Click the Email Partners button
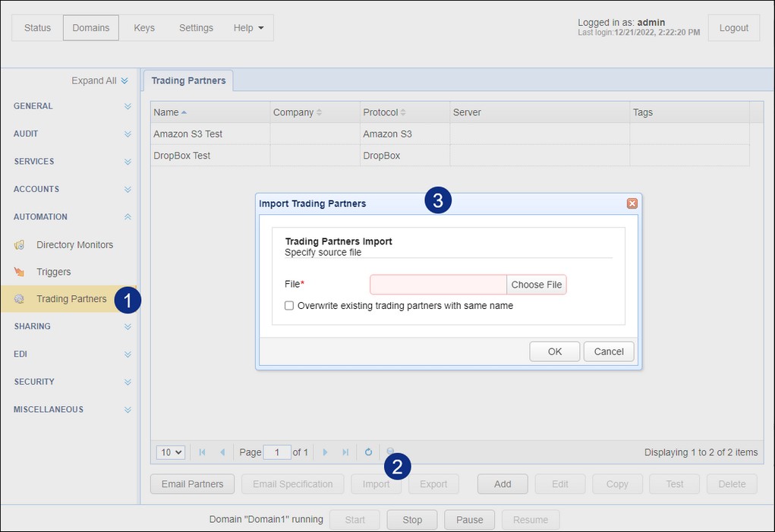This screenshot has width=775, height=532. click(192, 484)
